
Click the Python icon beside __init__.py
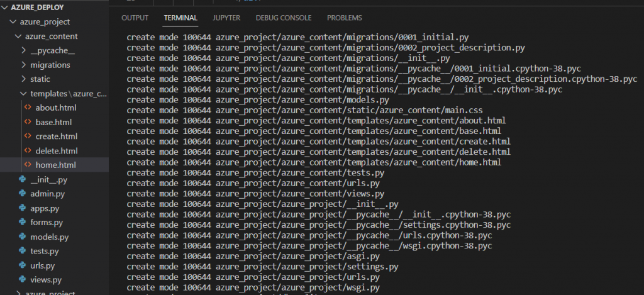click(x=23, y=179)
